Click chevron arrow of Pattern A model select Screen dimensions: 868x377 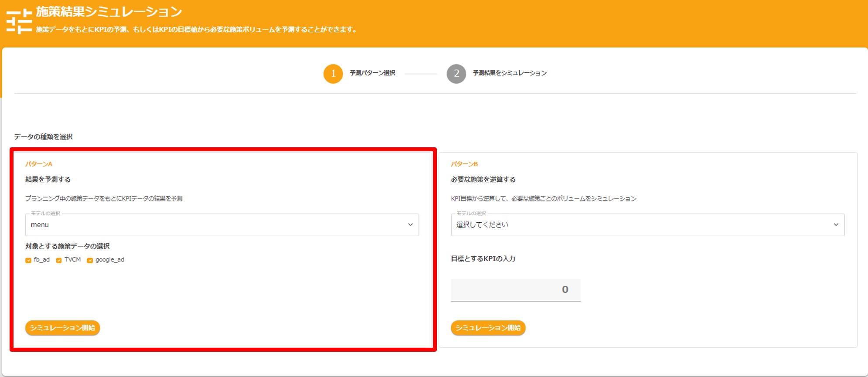click(x=410, y=225)
